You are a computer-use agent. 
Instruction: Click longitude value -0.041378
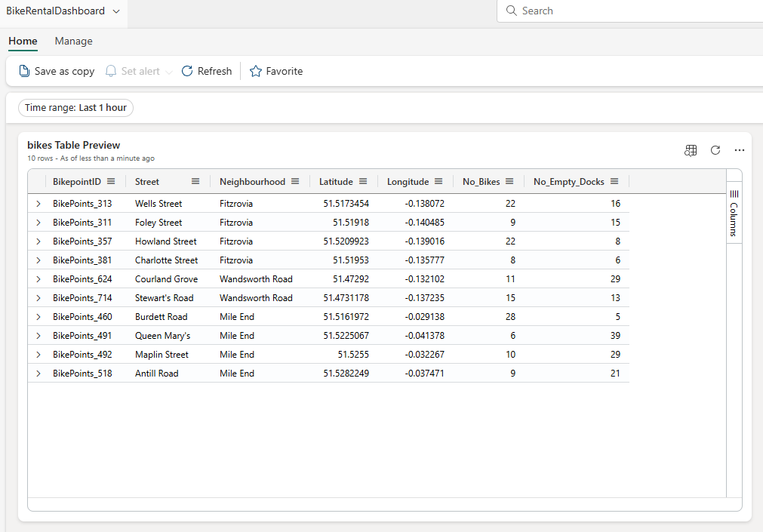click(x=424, y=336)
